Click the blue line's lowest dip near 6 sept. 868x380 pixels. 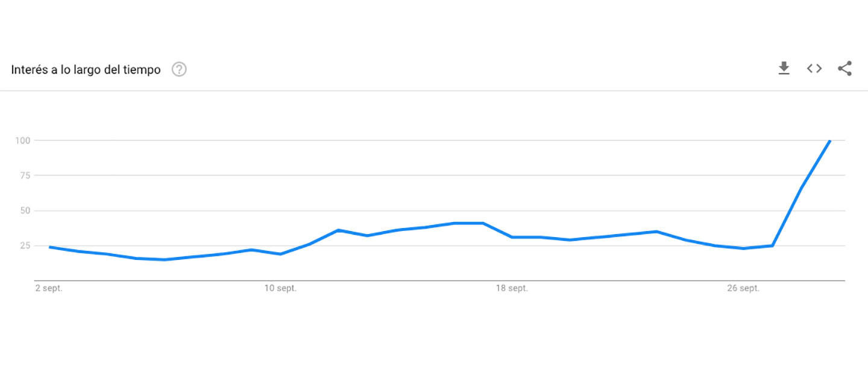point(164,259)
